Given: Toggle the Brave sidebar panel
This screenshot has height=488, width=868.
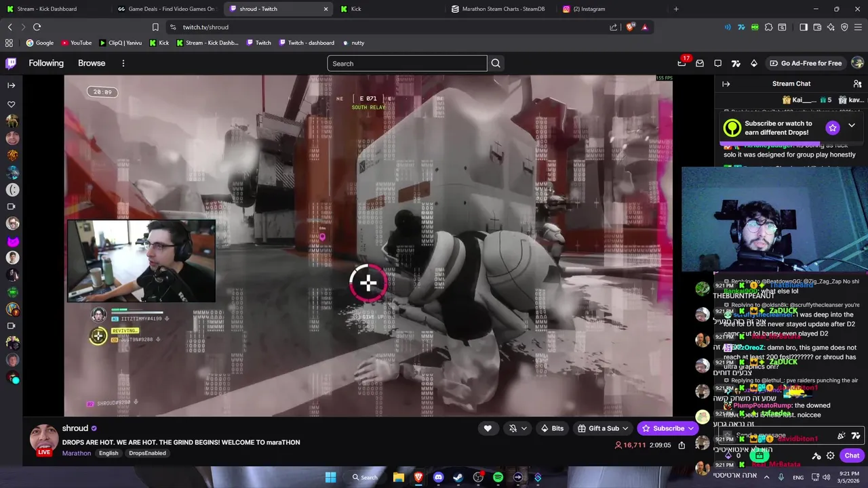Looking at the screenshot, I should [804, 27].
